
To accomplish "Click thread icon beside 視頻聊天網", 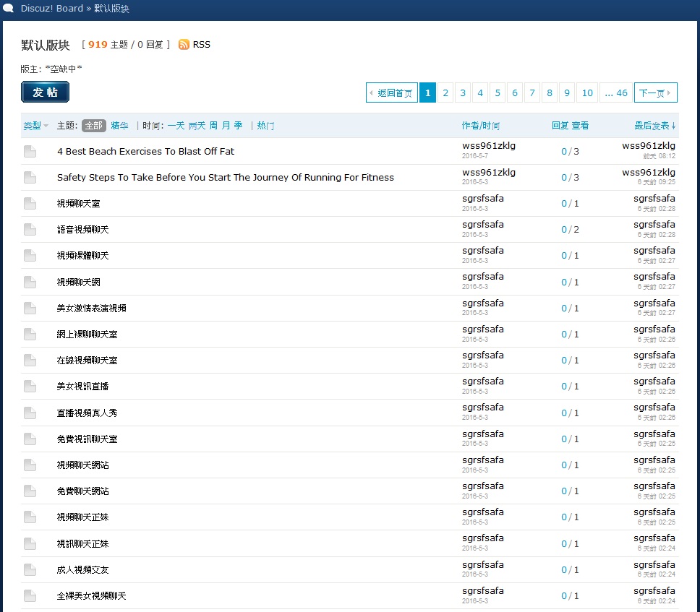I will click(30, 282).
